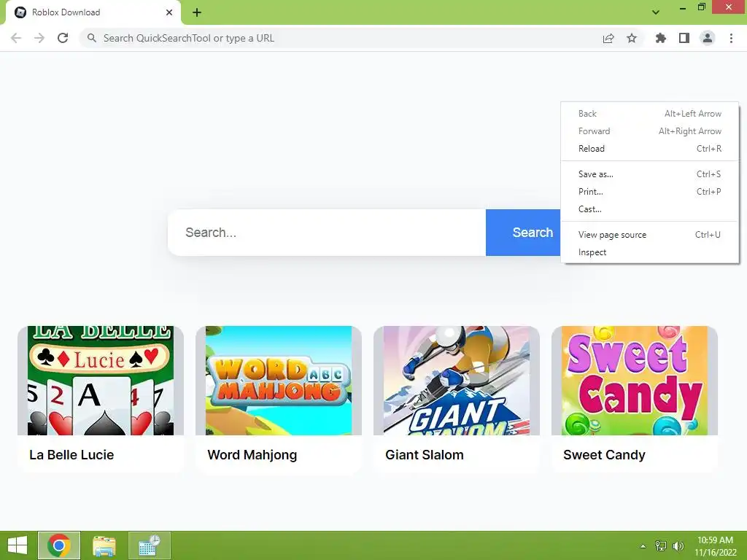Click the browser Forward arrow icon
The width and height of the screenshot is (747, 560).
39,38
